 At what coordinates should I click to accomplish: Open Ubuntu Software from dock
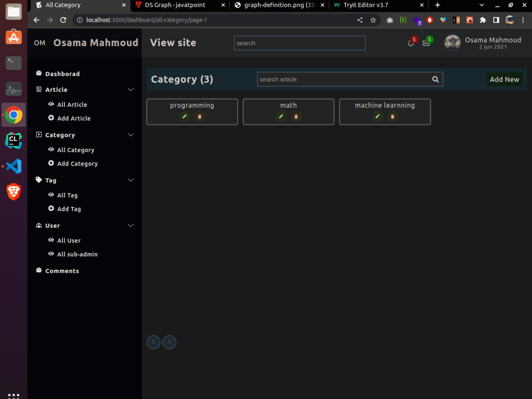click(14, 37)
